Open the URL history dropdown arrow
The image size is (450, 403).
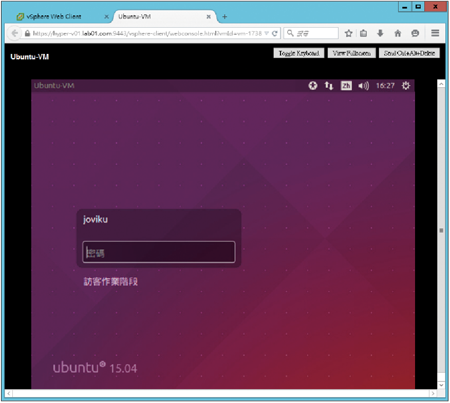click(x=266, y=33)
